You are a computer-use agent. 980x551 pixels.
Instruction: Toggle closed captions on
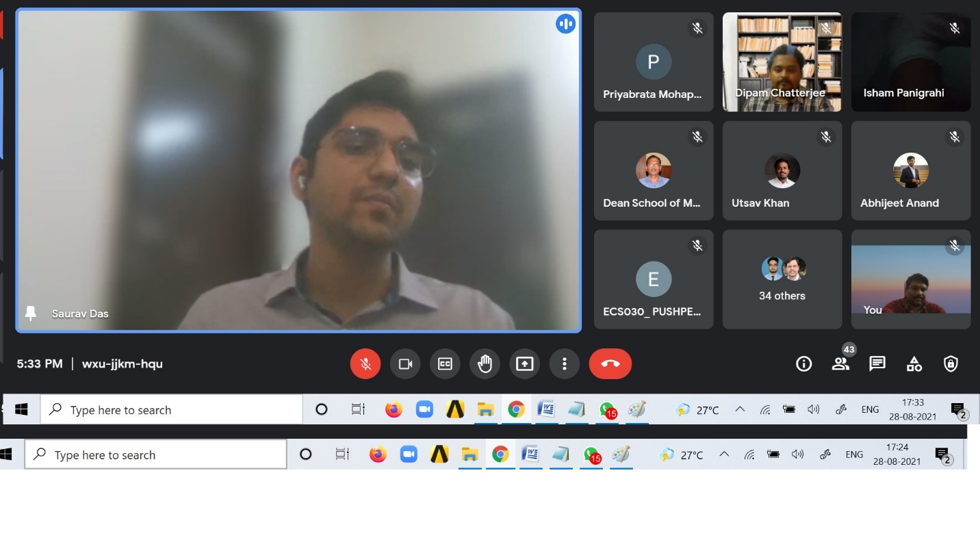[445, 364]
